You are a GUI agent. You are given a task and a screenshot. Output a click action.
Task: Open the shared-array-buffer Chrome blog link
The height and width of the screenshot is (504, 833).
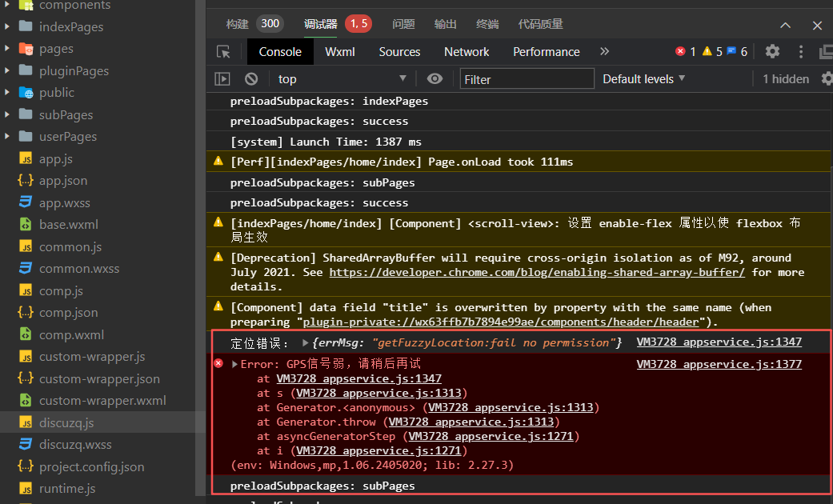tap(537, 273)
